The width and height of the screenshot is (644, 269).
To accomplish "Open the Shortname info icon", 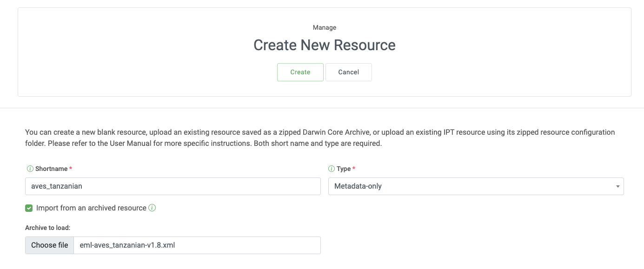I will pos(30,169).
